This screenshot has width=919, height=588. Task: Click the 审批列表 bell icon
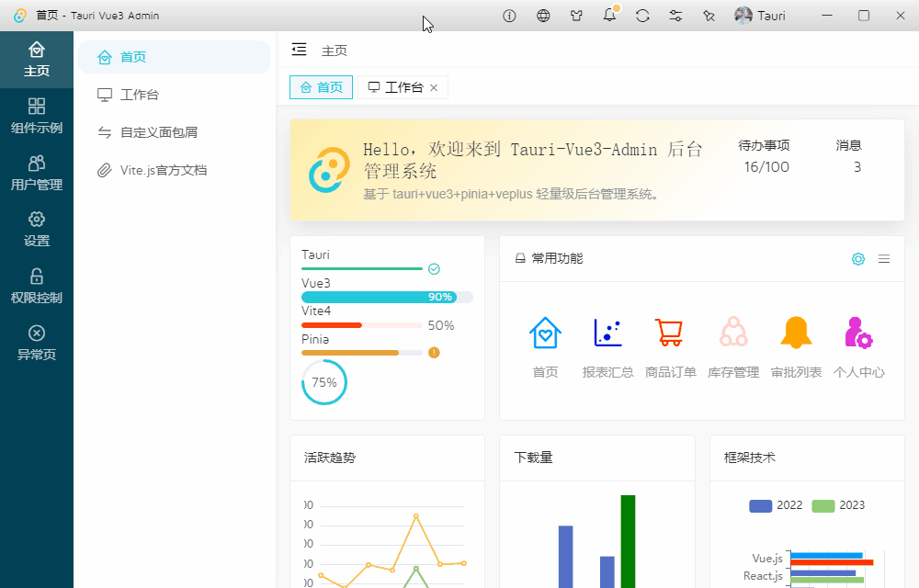point(795,333)
